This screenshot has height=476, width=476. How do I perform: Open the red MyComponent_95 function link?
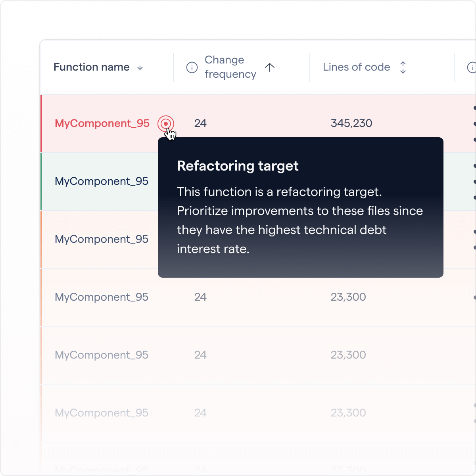click(x=102, y=123)
